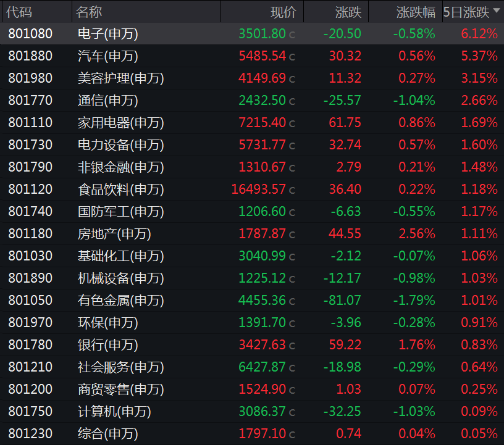This screenshot has width=504, height=445.
Task: Click code 801770
Action: (30, 100)
